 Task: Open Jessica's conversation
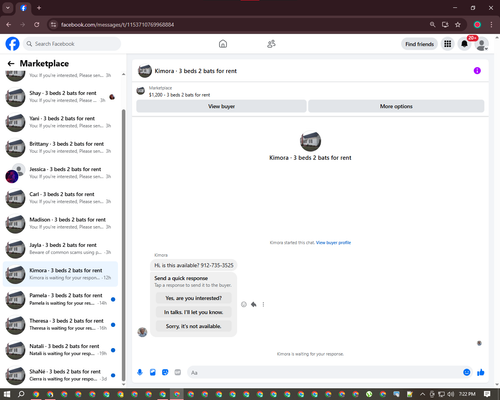(60, 173)
